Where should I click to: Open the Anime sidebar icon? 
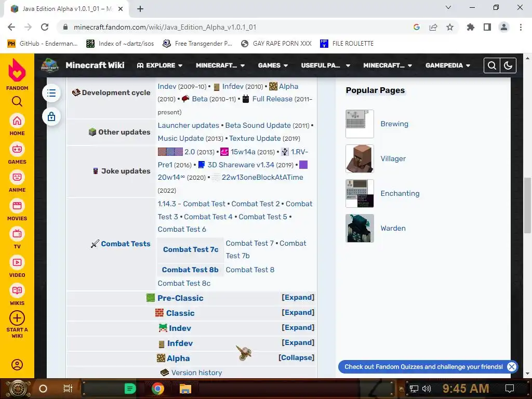[x=17, y=178]
